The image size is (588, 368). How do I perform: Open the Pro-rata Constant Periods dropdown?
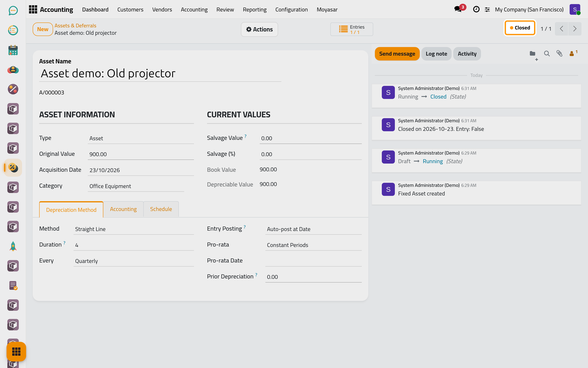313,245
